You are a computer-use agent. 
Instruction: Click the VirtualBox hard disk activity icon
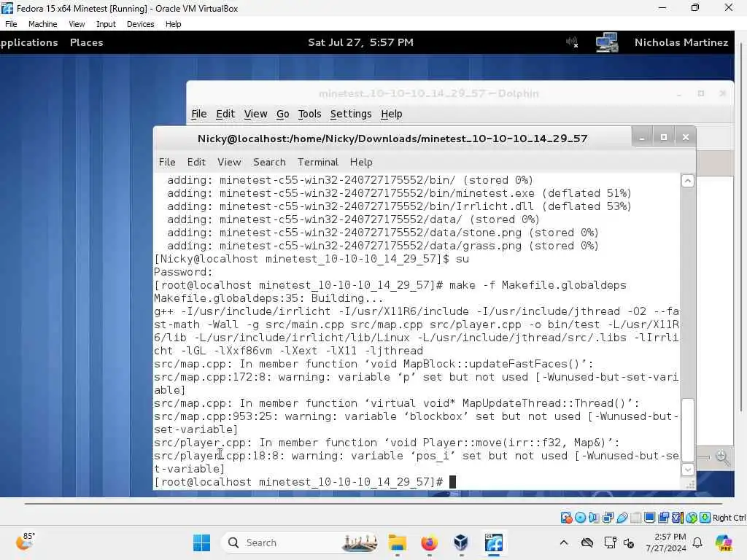(566, 518)
